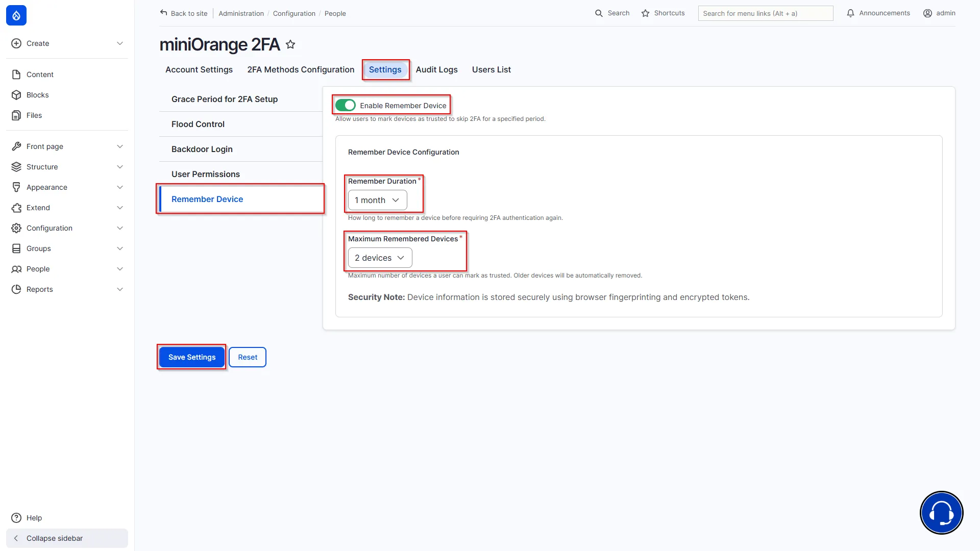Click the Save Settings button
Image resolution: width=980 pixels, height=551 pixels.
click(192, 357)
